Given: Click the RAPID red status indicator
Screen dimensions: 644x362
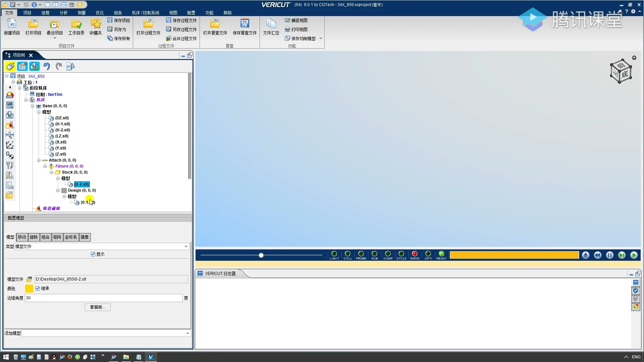Looking at the screenshot, I should point(415,254).
